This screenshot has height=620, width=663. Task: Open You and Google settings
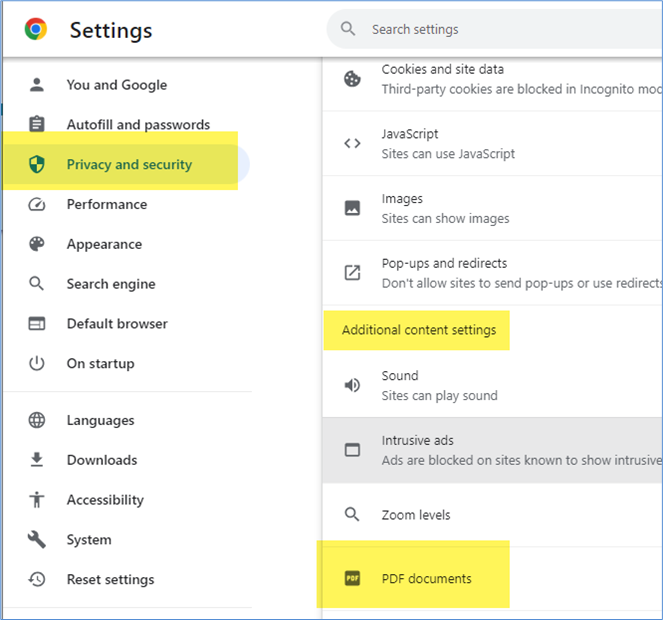coord(116,85)
